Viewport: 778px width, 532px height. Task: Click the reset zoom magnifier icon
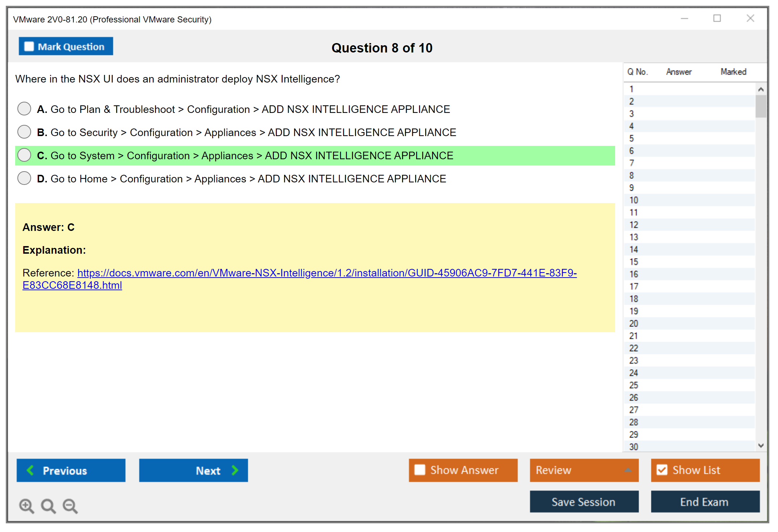click(48, 506)
